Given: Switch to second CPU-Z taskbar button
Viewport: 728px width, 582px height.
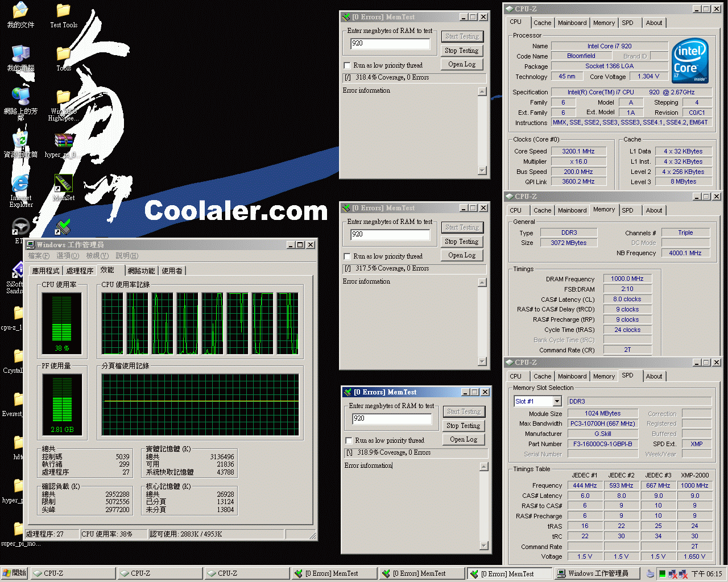Looking at the screenshot, I should pyautogui.click(x=160, y=573).
